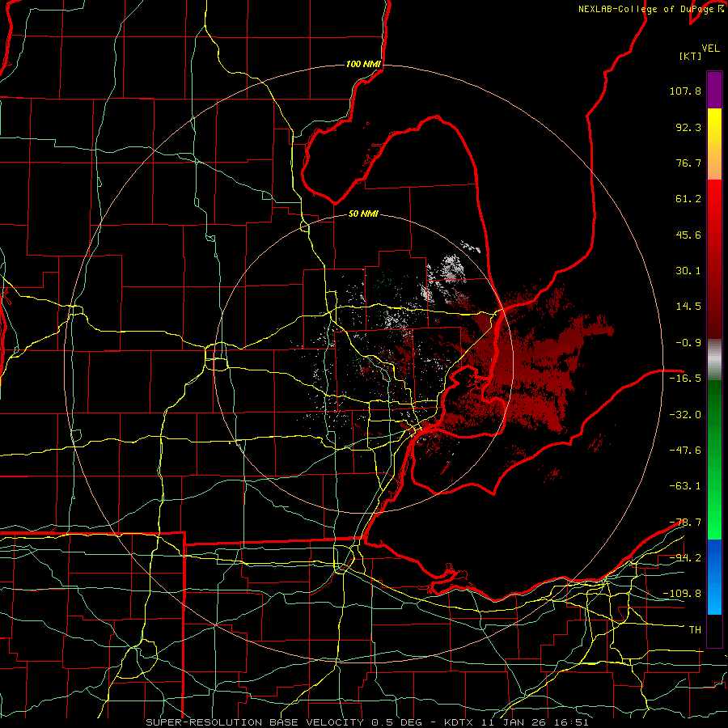728x728 pixels.
Task: Select the 76.7 scale value
Action: coord(688,163)
